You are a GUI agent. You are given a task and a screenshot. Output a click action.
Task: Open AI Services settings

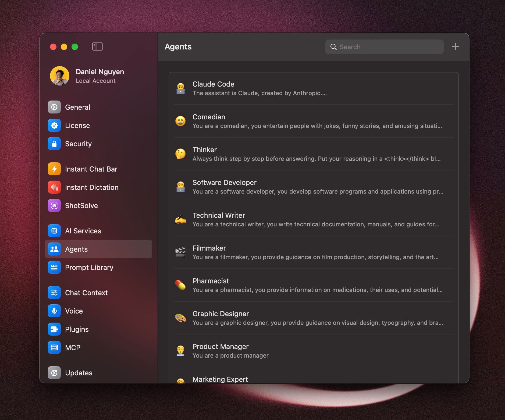click(x=83, y=231)
